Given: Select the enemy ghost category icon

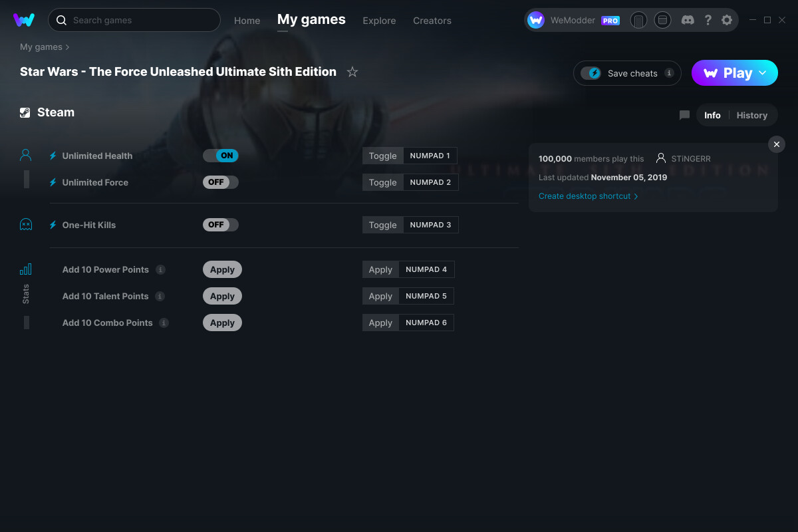Looking at the screenshot, I should 26,224.
